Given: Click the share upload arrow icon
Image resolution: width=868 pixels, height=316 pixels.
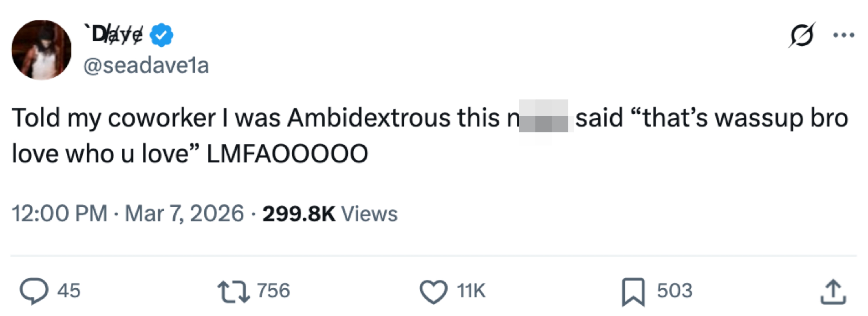Looking at the screenshot, I should tap(833, 292).
